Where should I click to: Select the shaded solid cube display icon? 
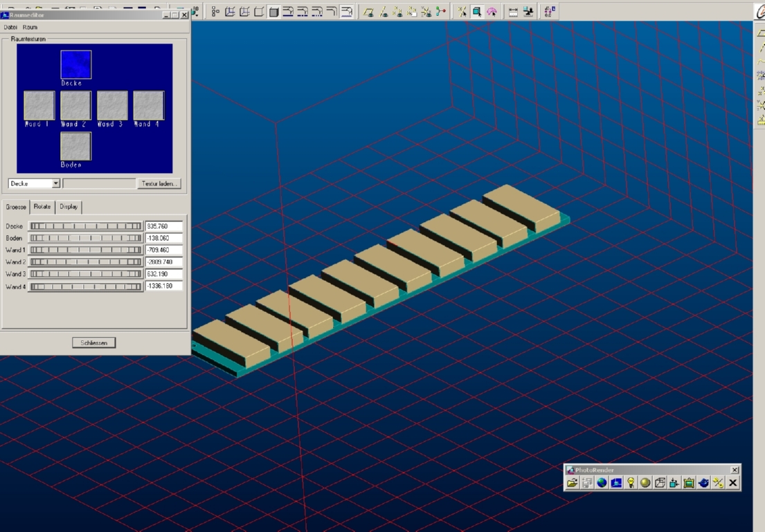pos(273,12)
